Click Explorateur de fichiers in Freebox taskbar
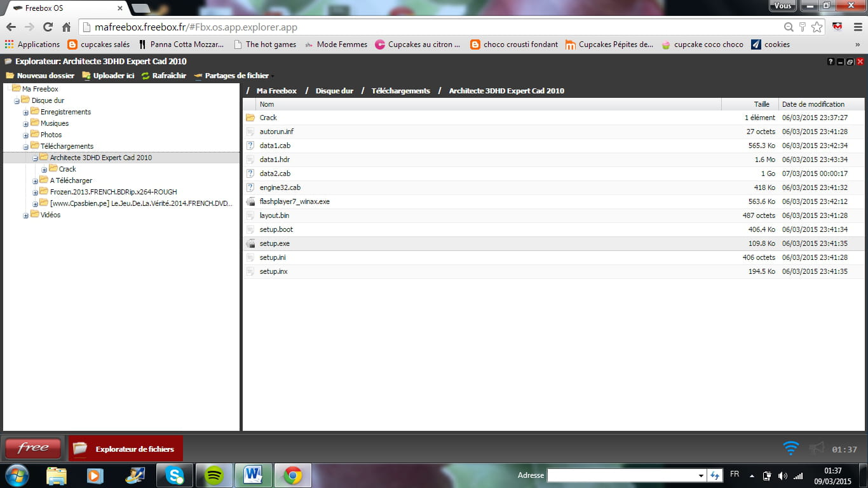The image size is (868, 488). (126, 449)
